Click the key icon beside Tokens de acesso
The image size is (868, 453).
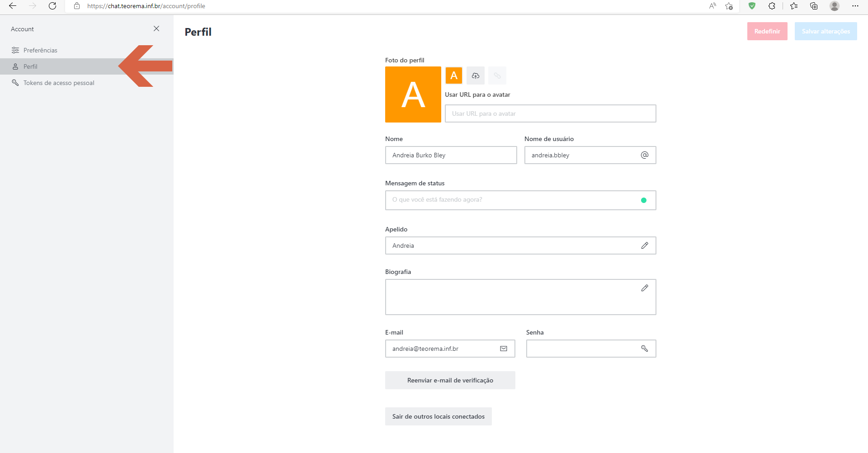[x=15, y=83]
